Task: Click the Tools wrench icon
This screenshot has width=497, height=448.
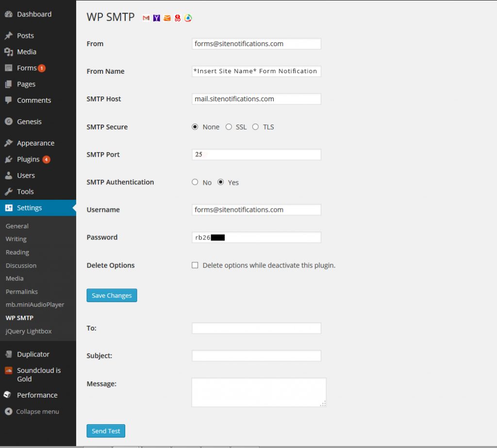Action: coord(8,192)
